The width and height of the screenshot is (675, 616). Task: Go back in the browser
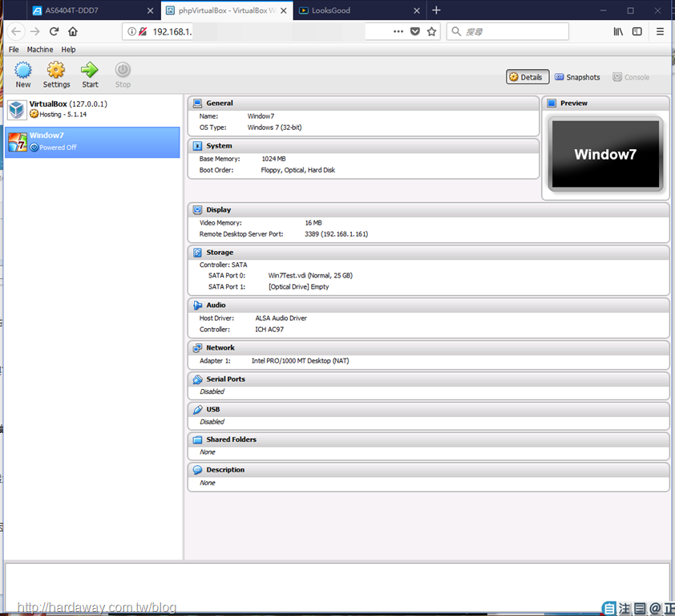point(16,31)
